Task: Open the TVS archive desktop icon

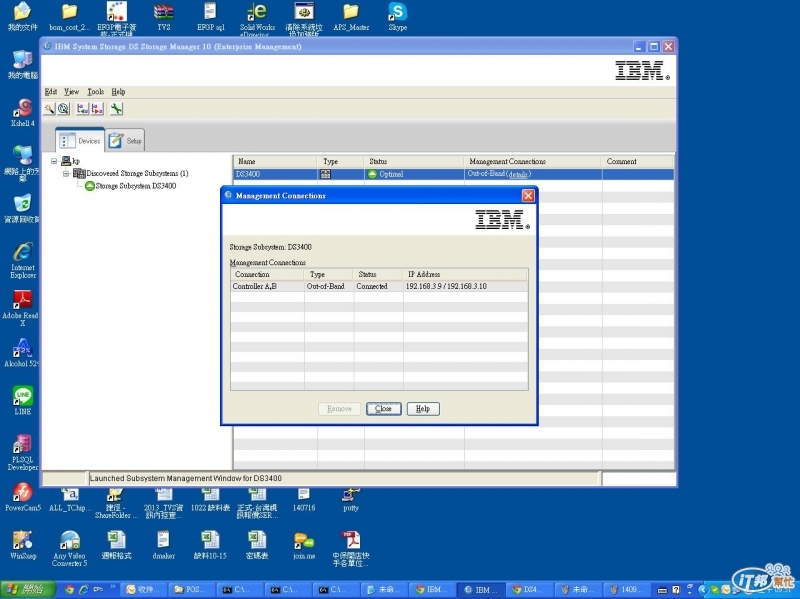Action: [x=164, y=17]
